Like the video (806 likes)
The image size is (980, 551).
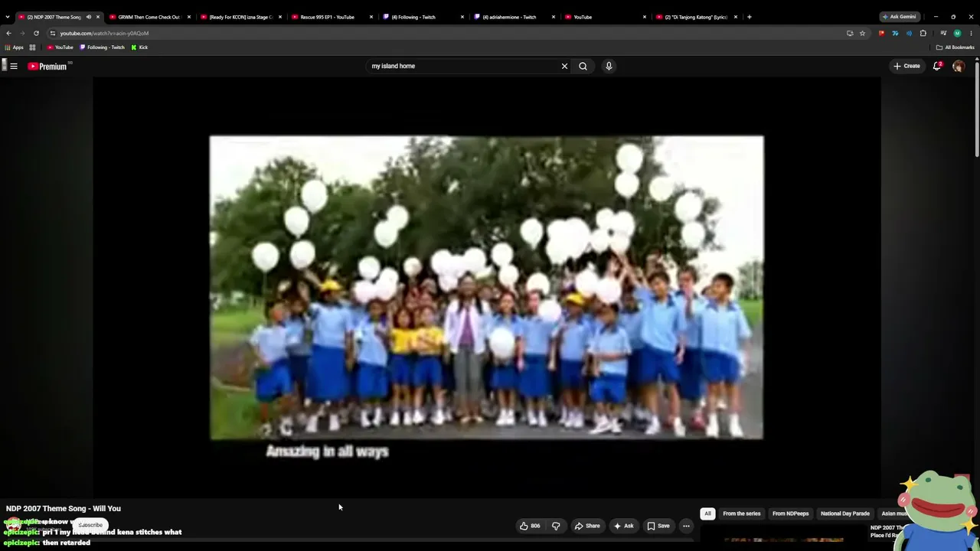point(530,526)
